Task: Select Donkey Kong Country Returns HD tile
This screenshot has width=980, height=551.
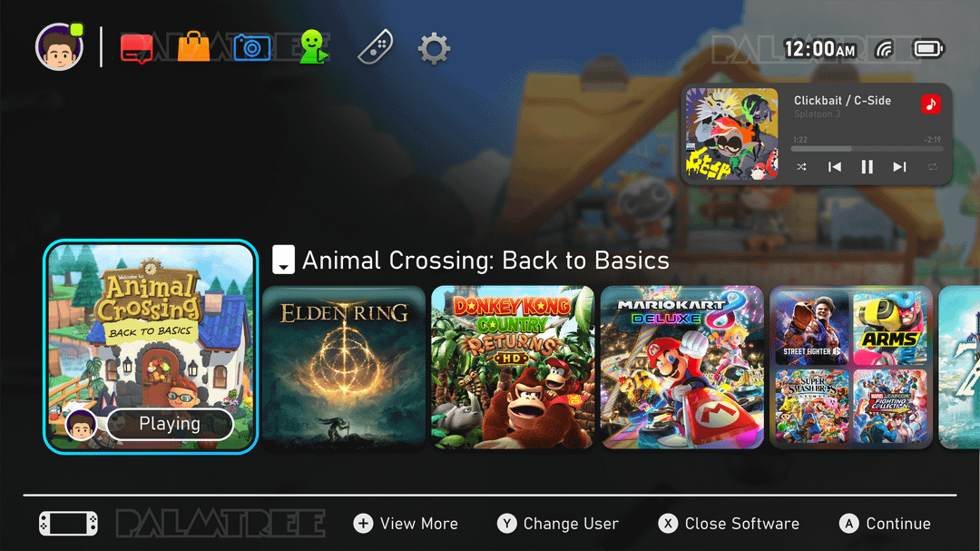Action: tap(513, 367)
